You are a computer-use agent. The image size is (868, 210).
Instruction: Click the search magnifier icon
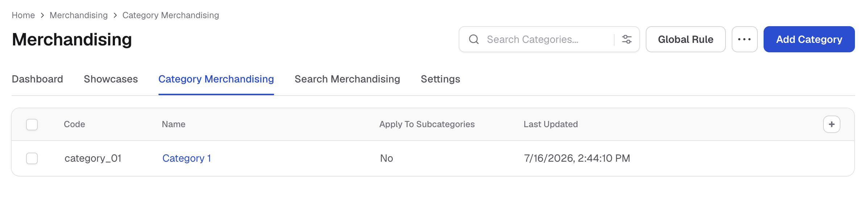click(474, 39)
